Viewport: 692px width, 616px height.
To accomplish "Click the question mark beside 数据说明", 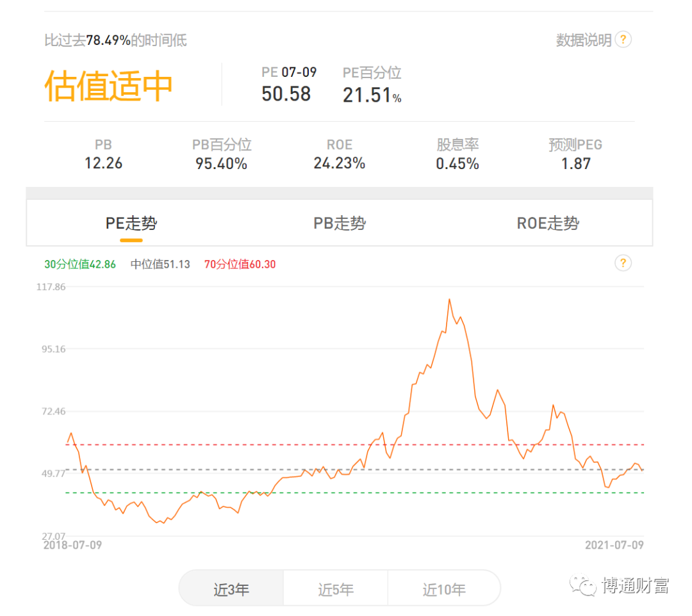I will point(623,40).
